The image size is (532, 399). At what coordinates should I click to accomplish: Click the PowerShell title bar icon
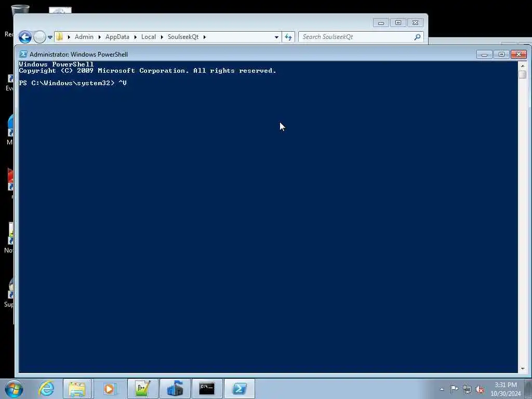[x=23, y=54]
